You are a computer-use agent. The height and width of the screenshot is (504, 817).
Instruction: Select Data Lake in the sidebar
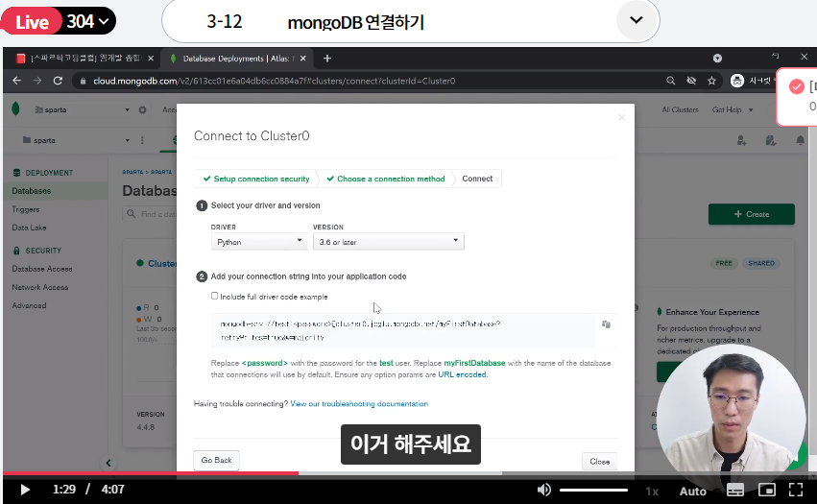(x=29, y=228)
